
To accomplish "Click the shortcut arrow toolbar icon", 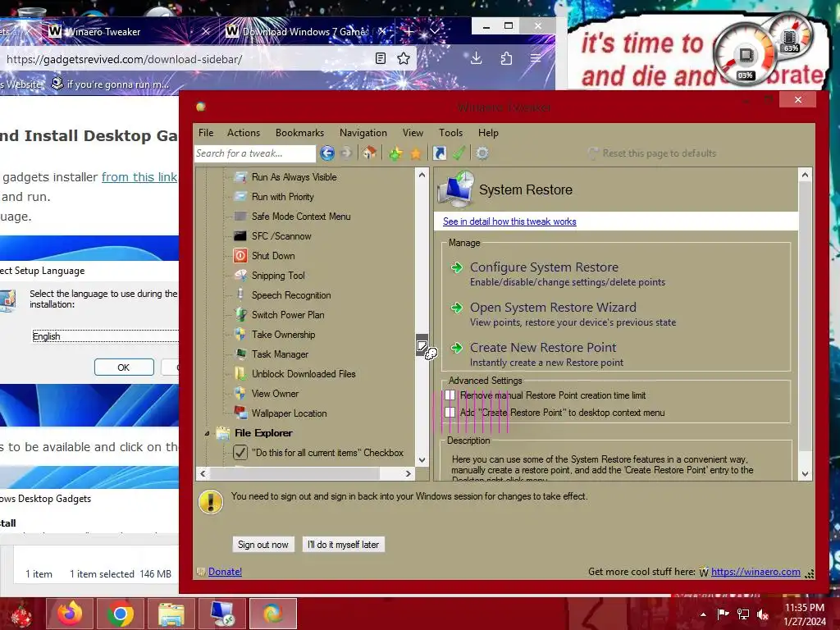I will [x=440, y=153].
